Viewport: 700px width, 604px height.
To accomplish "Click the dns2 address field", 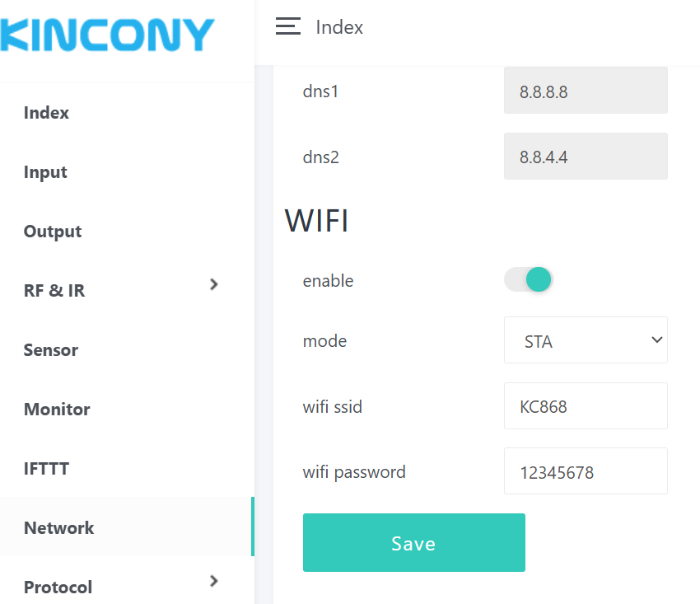I will coord(586,157).
